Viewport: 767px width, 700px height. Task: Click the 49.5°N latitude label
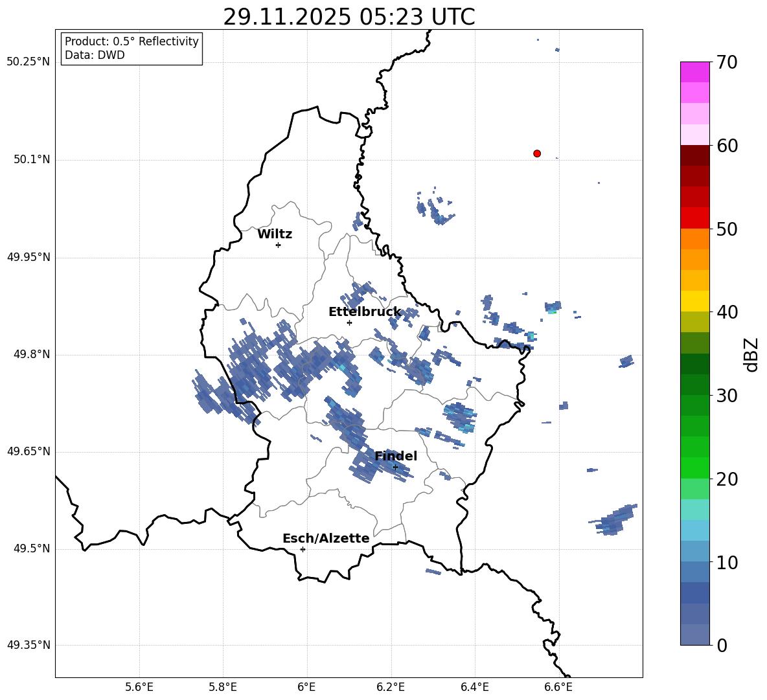[32, 549]
